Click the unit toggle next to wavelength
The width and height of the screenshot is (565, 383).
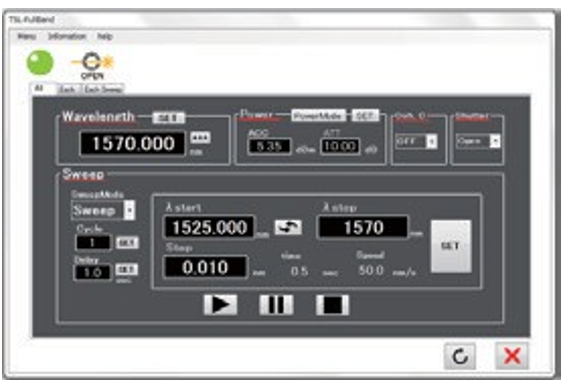pos(200,138)
